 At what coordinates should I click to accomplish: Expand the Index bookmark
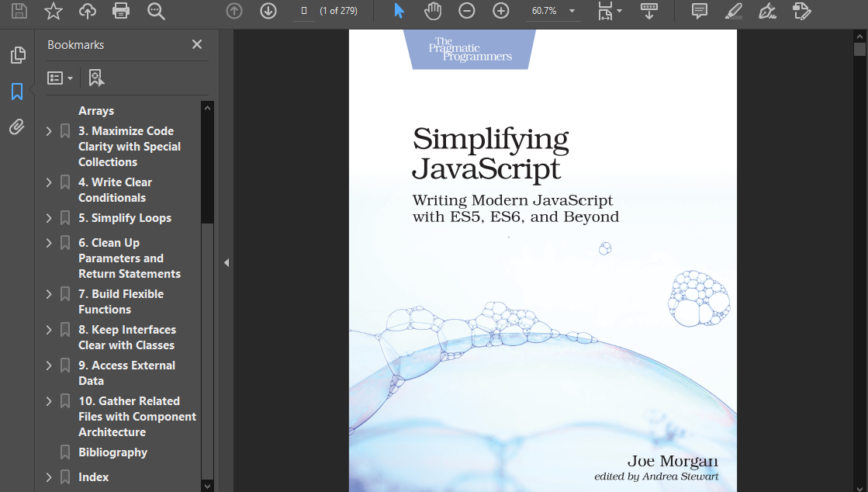(x=49, y=477)
